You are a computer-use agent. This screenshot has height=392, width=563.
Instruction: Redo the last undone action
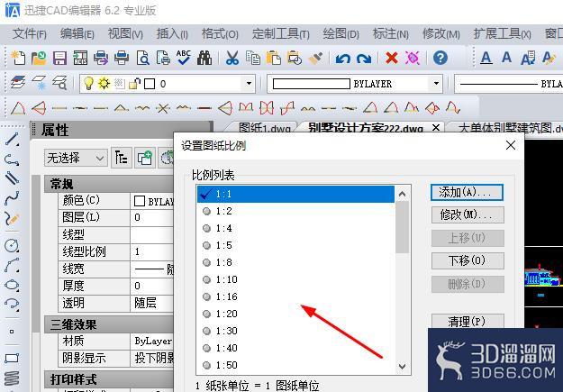pos(364,59)
